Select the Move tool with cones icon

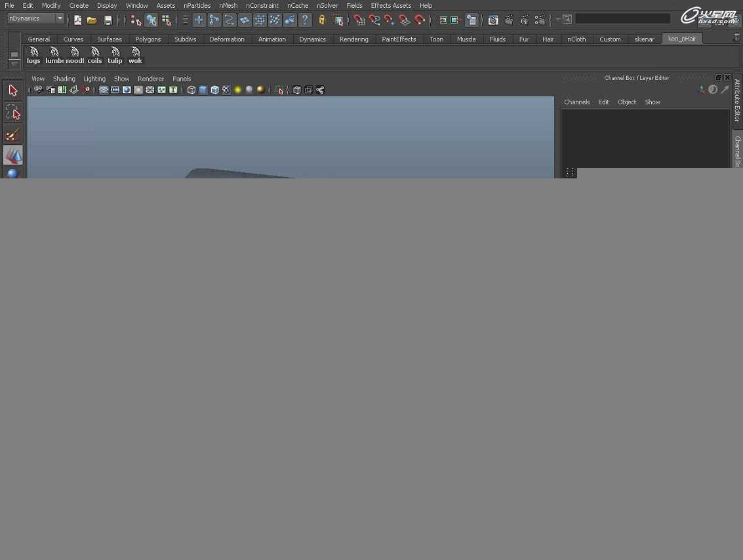(x=13, y=155)
